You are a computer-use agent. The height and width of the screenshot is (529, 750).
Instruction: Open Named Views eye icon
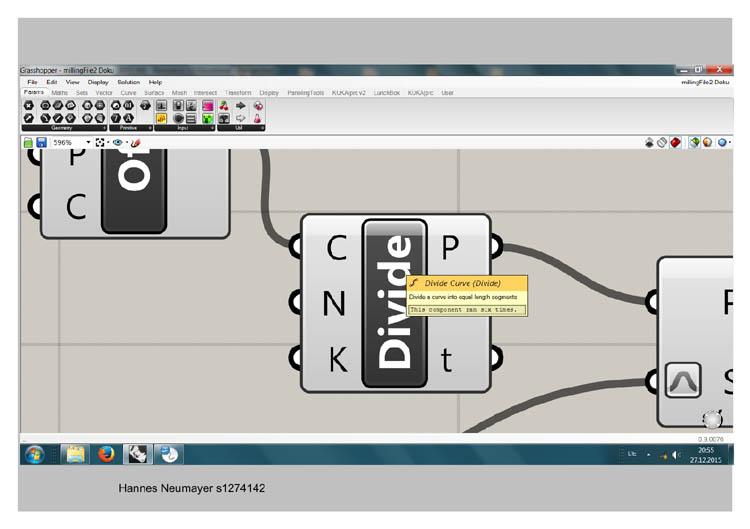pos(118,143)
